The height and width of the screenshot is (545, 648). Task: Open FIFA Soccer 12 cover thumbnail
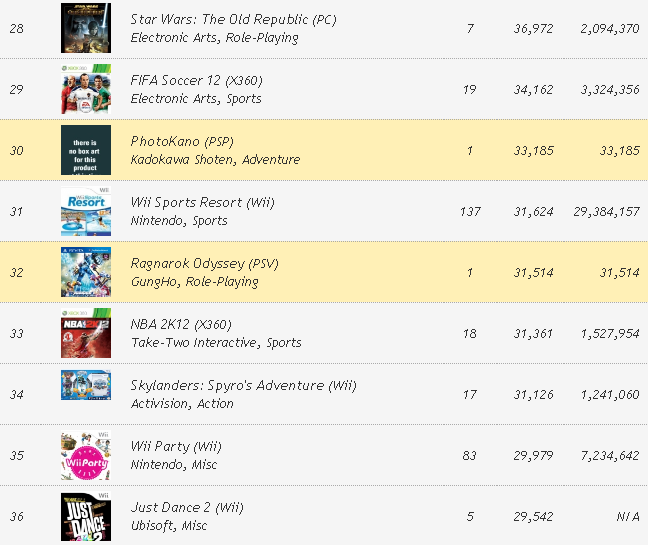click(86, 89)
